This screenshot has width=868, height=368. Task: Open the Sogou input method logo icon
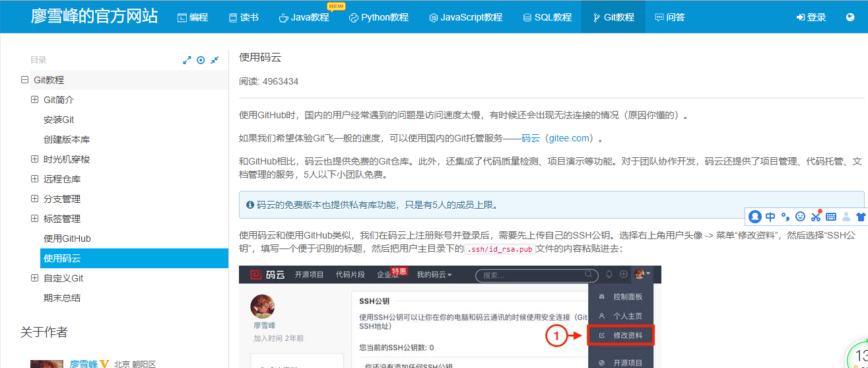(755, 216)
